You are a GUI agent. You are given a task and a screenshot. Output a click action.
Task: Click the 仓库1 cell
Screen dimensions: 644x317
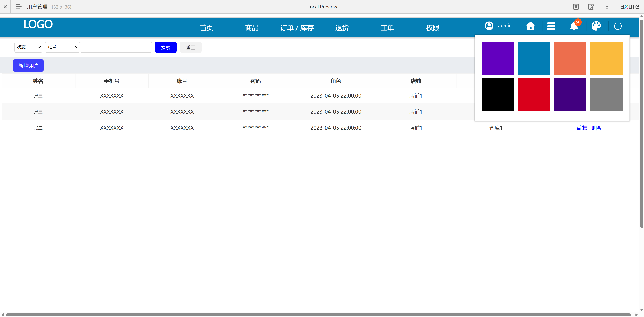point(496,128)
